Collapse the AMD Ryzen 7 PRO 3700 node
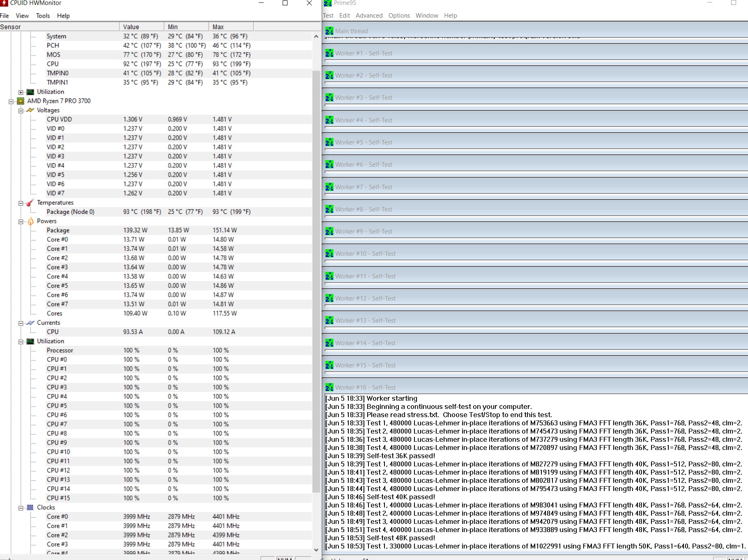The height and width of the screenshot is (560, 748). 11,101
